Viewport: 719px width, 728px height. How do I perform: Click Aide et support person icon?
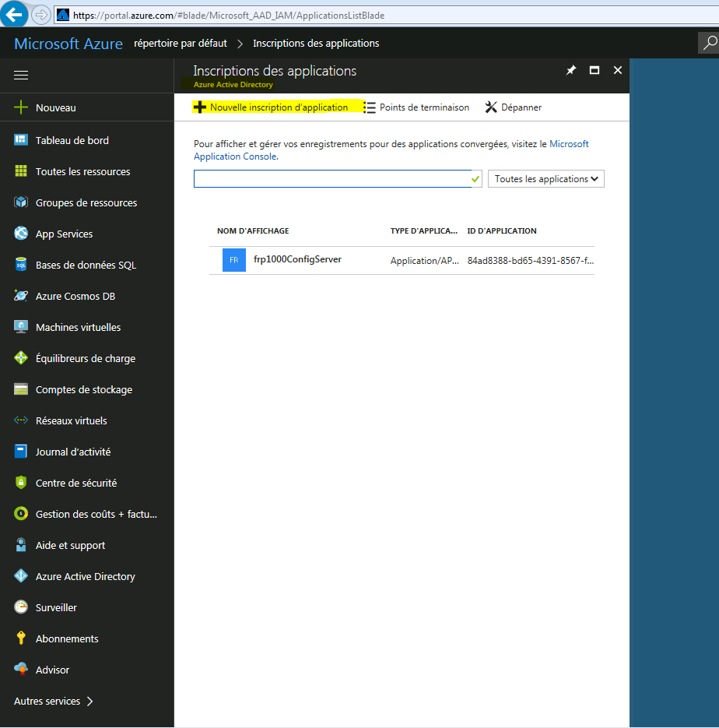point(21,544)
